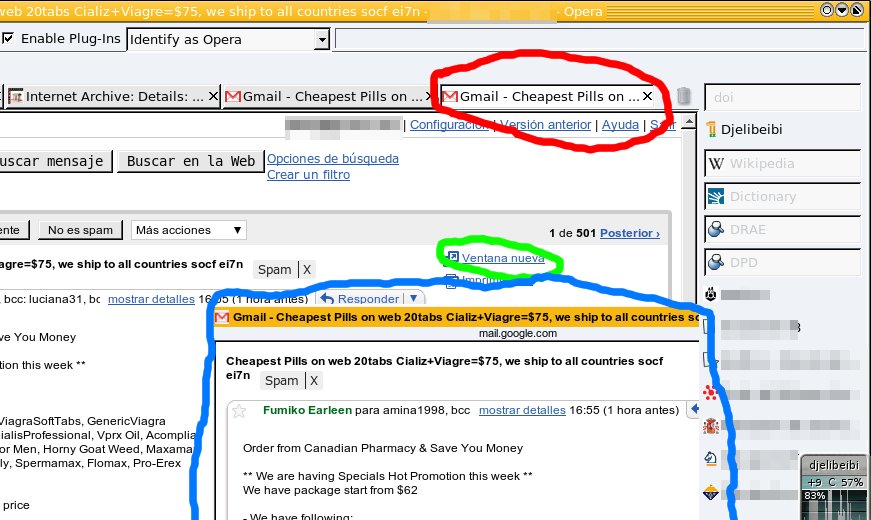This screenshot has width=871, height=520.
Task: Click the Buscar en la Web button
Action: 191,161
